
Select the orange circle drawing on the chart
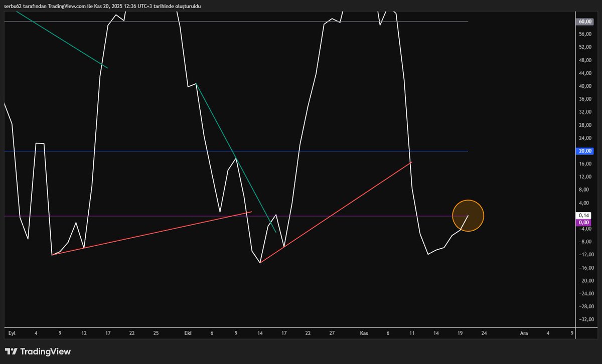point(468,216)
